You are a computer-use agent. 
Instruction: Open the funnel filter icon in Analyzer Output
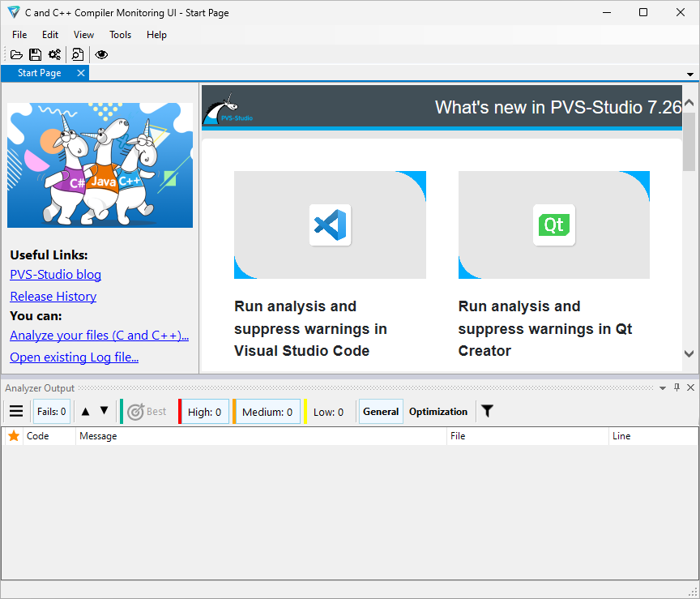pyautogui.click(x=487, y=411)
